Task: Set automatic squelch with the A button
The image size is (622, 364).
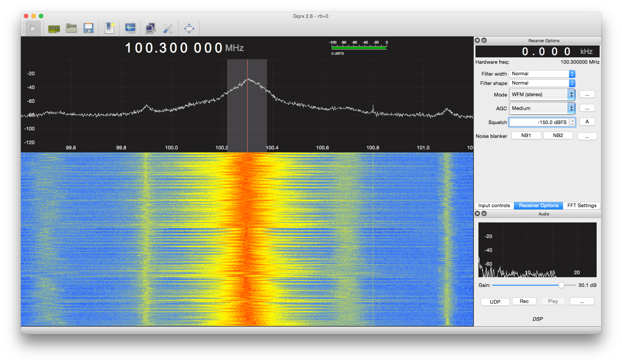Action: tap(587, 122)
